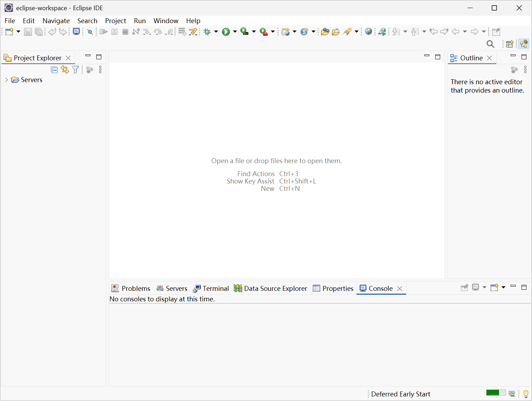Image resolution: width=532 pixels, height=401 pixels.
Task: Open the Window menu
Action: point(166,21)
